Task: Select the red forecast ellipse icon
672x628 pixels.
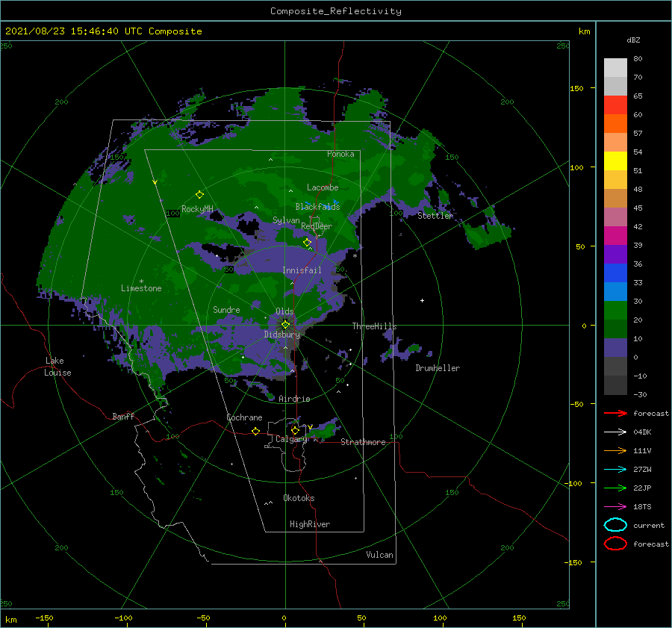Action: [615, 544]
